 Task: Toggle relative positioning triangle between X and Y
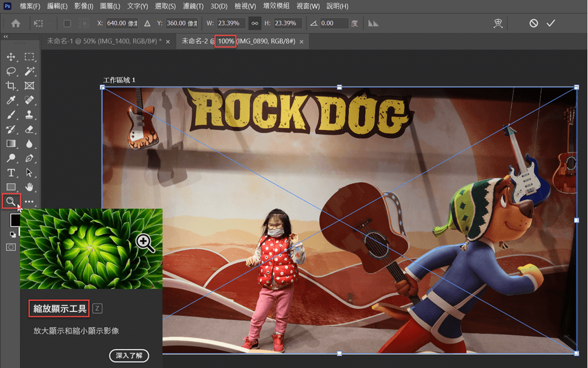pos(148,23)
